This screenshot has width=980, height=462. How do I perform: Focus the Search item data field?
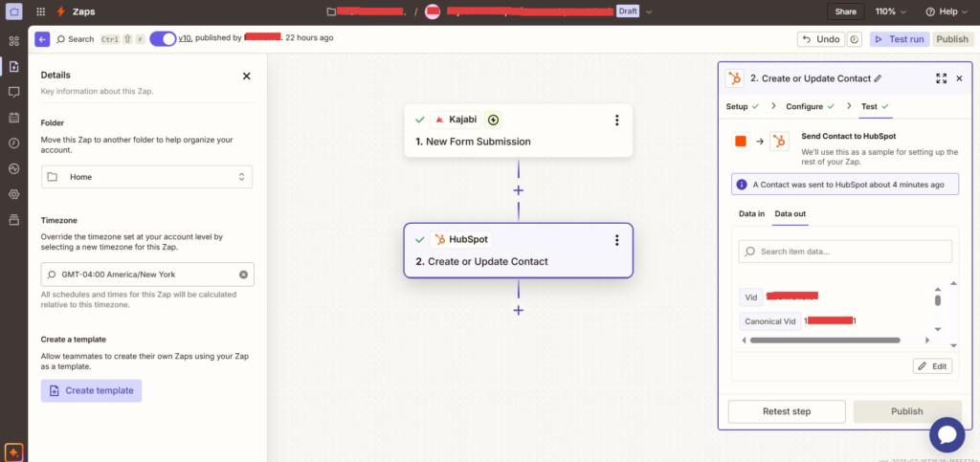point(845,252)
